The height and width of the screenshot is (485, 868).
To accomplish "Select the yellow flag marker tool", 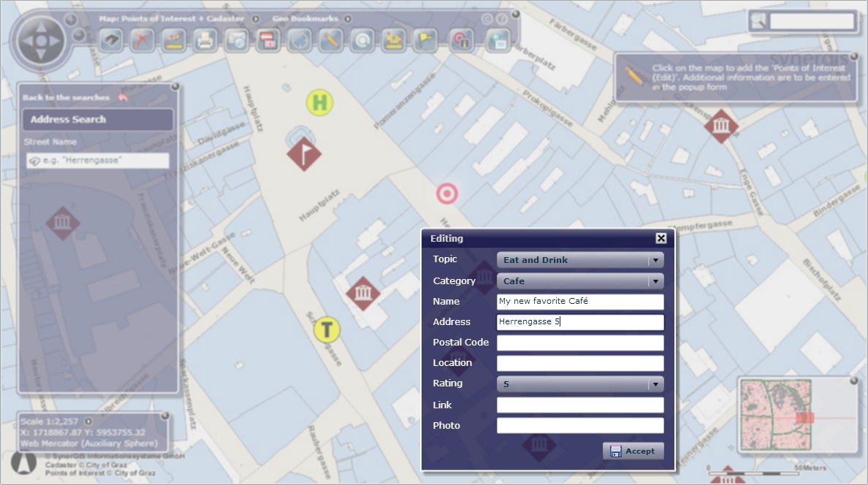I will [x=425, y=40].
